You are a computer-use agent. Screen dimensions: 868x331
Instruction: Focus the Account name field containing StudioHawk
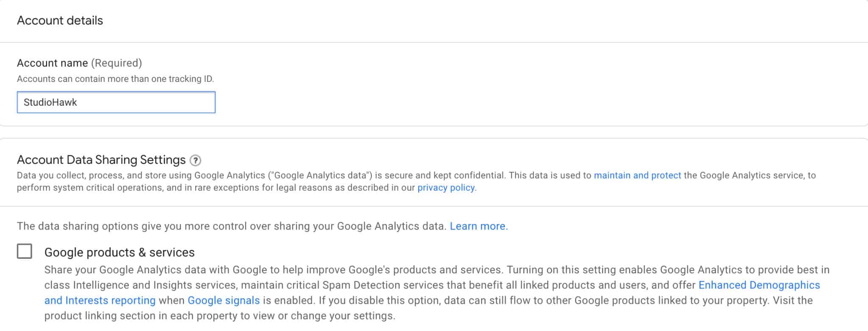116,102
